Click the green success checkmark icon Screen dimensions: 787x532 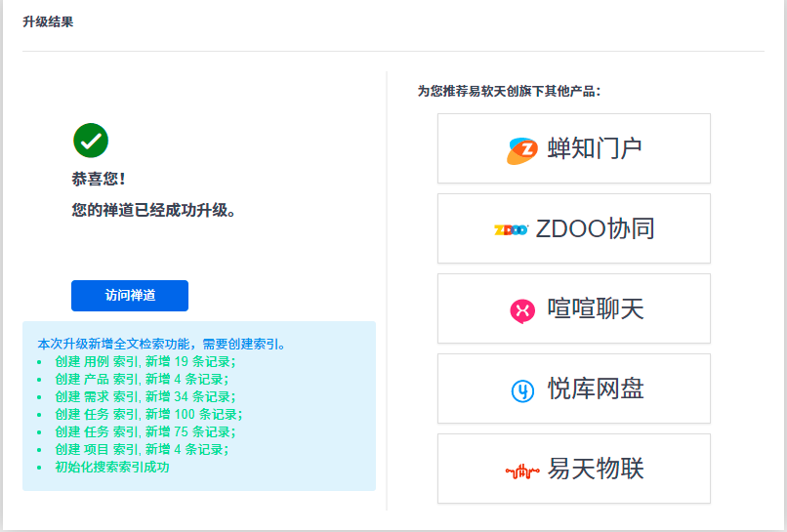(x=91, y=141)
